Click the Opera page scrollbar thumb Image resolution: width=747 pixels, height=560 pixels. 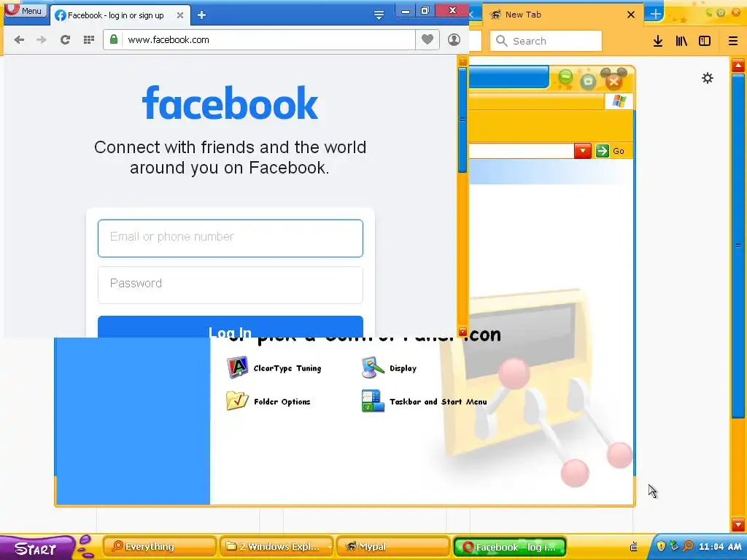[x=462, y=120]
